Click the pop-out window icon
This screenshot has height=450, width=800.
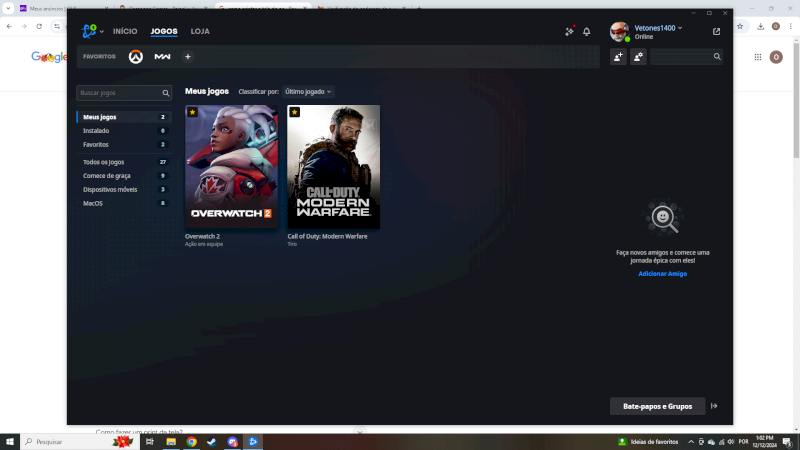click(716, 31)
